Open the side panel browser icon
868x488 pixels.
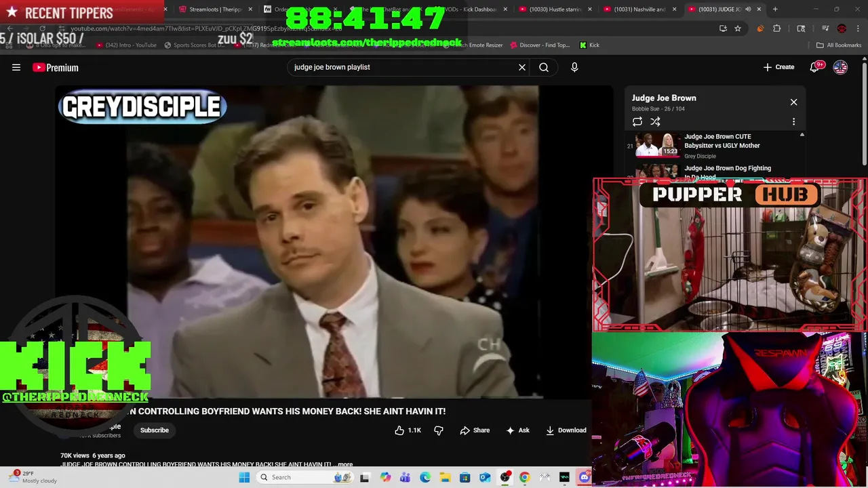[x=801, y=28]
